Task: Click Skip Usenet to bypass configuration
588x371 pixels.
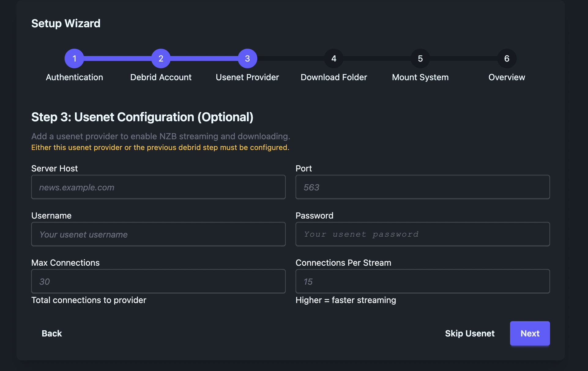Action: [x=470, y=333]
